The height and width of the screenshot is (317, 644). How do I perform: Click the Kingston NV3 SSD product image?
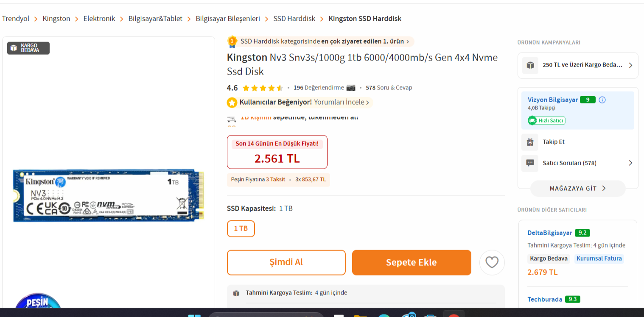coord(109,195)
